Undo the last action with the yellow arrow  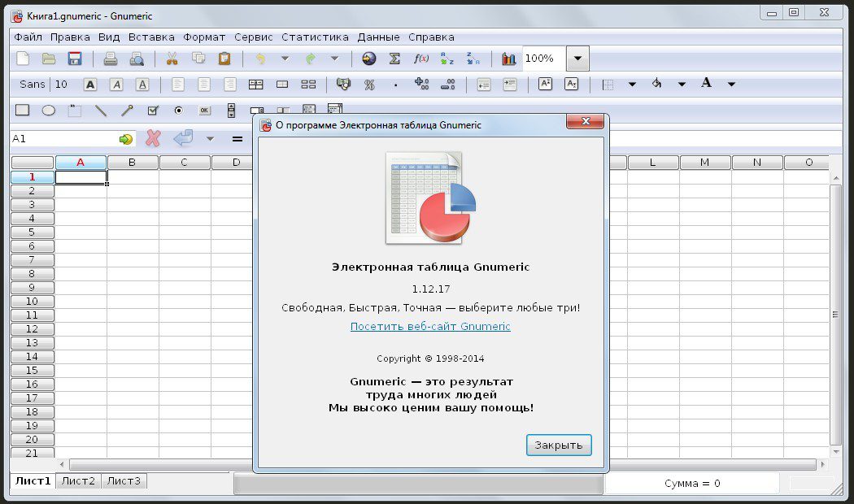pyautogui.click(x=260, y=59)
